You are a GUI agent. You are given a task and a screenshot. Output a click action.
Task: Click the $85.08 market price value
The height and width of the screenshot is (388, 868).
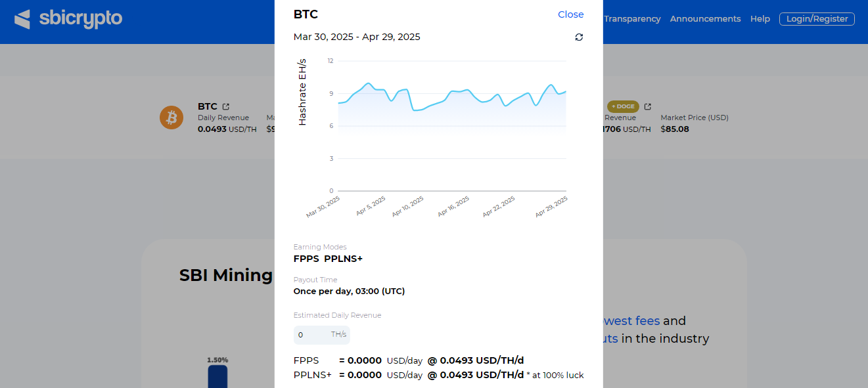675,129
